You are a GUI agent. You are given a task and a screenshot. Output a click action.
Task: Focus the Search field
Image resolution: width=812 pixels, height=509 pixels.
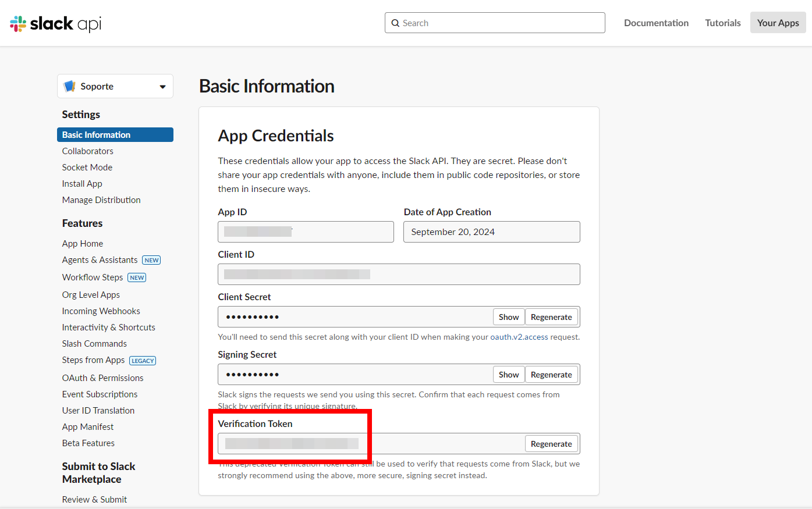pos(495,23)
